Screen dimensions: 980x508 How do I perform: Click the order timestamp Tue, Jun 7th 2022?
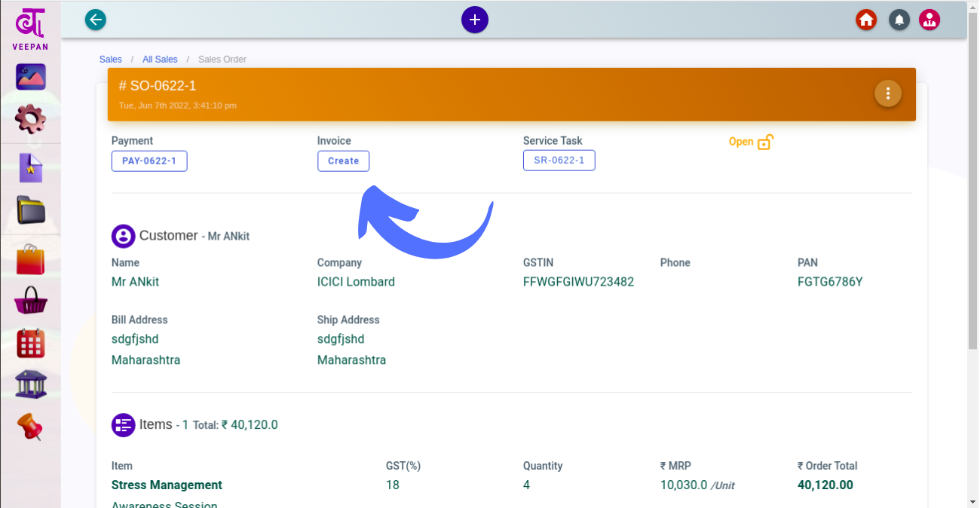coord(178,106)
